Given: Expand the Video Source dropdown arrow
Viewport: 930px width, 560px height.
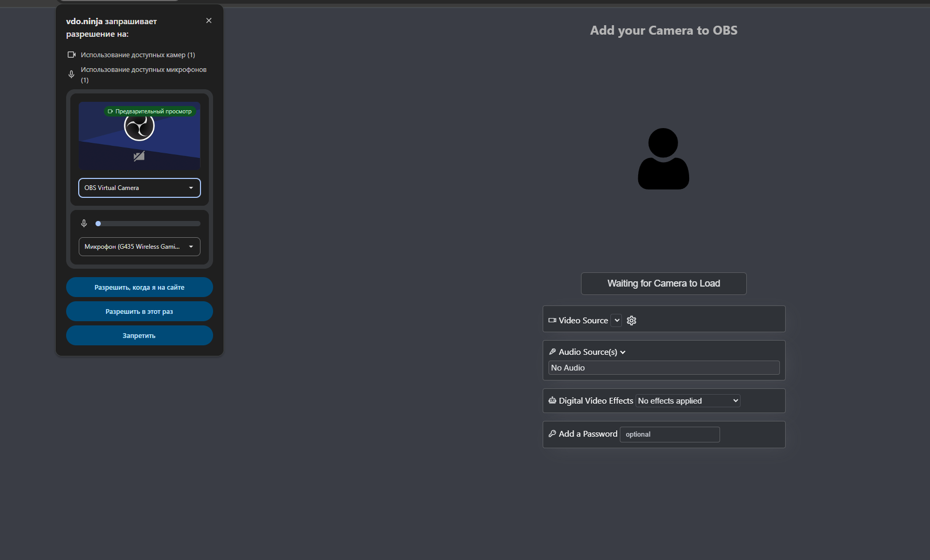Looking at the screenshot, I should 617,321.
